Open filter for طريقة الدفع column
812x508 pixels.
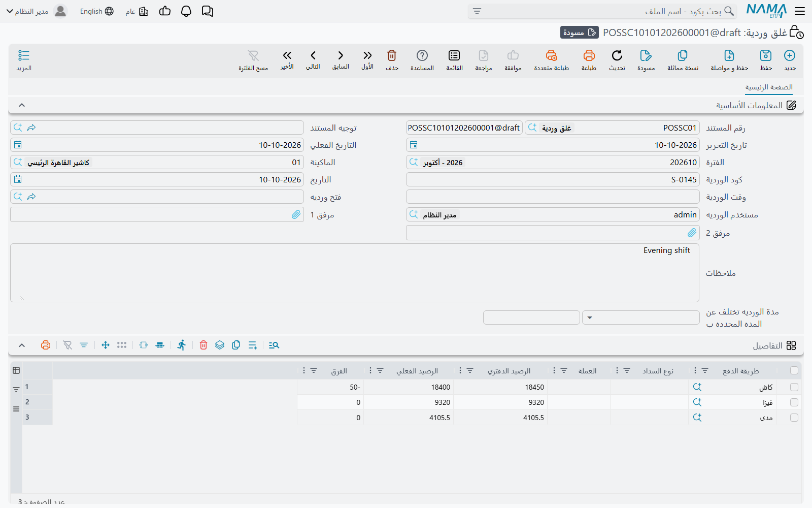tap(705, 371)
